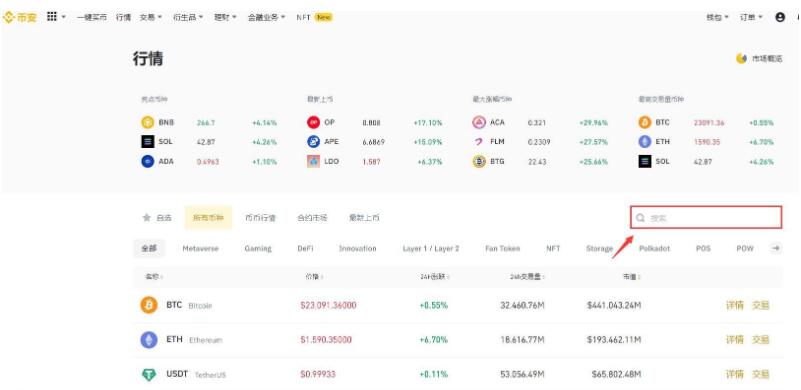Screen dimensions: 801x390
Task: Click the BTG coin icon
Action: click(479, 162)
